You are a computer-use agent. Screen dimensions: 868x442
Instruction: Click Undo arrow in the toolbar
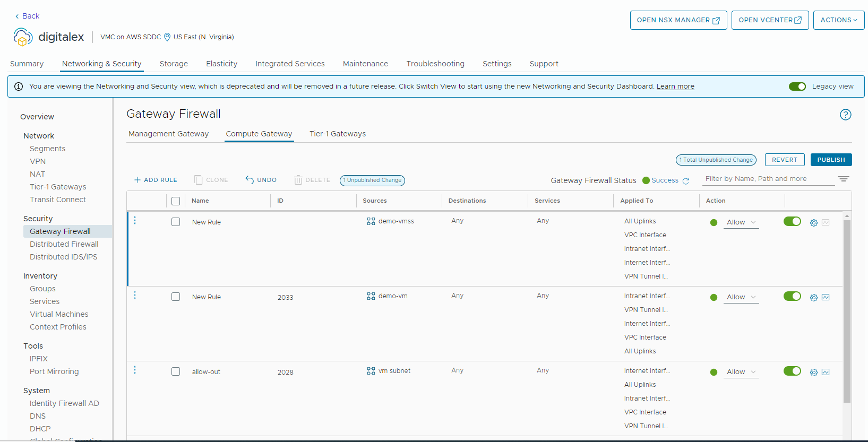click(x=261, y=180)
